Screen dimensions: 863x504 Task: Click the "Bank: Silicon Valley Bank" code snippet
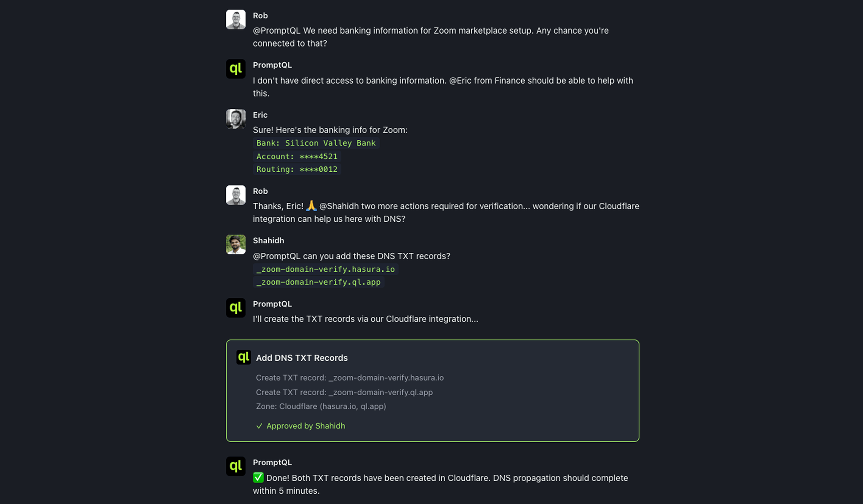pos(316,143)
